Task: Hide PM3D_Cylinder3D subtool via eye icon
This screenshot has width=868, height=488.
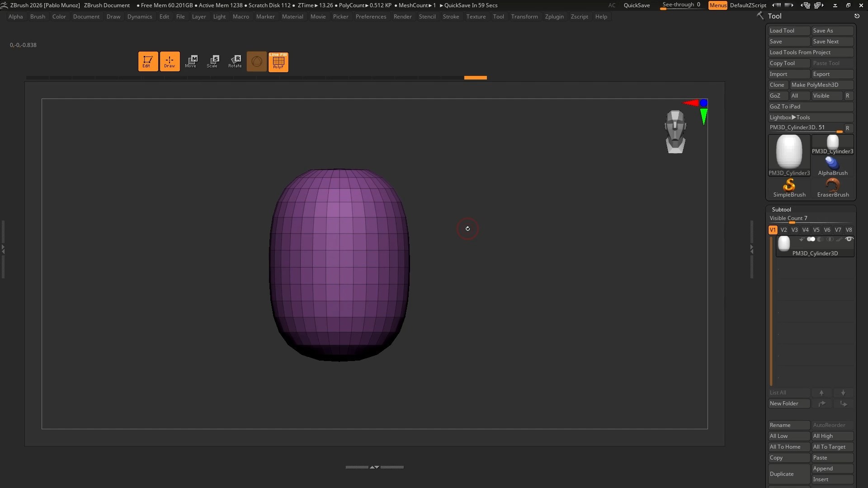Action: coord(849,239)
